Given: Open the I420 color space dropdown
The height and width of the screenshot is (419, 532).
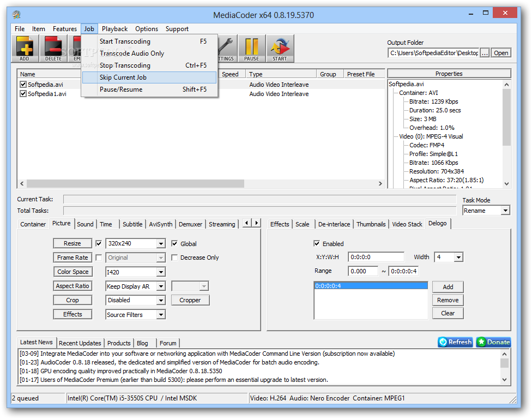Looking at the screenshot, I should 161,272.
